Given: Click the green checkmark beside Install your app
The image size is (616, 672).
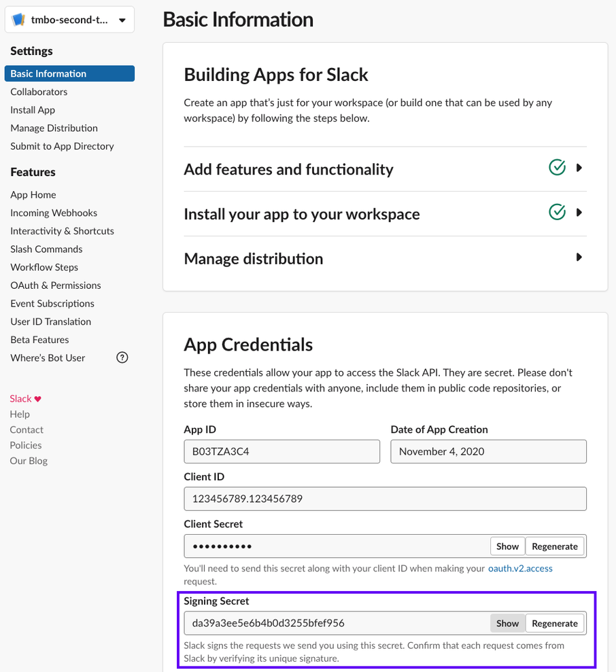Looking at the screenshot, I should (557, 212).
